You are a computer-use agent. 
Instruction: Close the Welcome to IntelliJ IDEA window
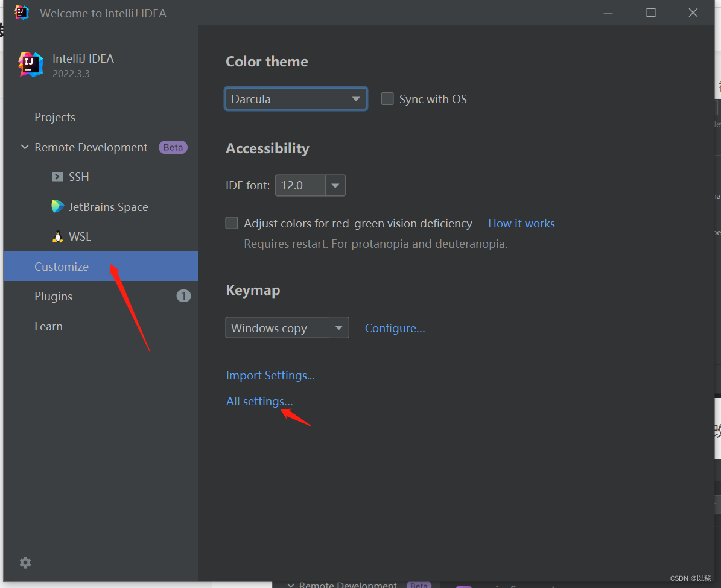click(x=693, y=13)
